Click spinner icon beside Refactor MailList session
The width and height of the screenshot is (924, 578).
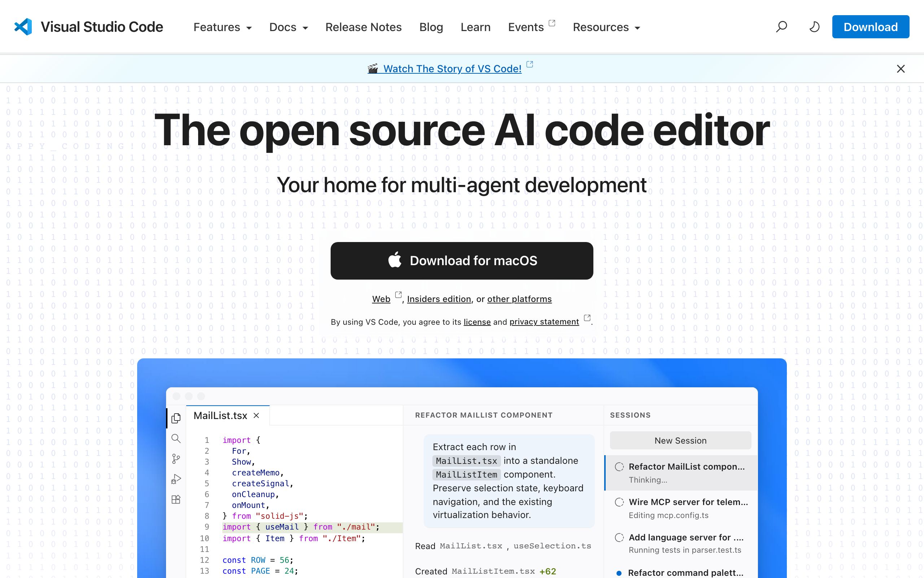pos(619,467)
